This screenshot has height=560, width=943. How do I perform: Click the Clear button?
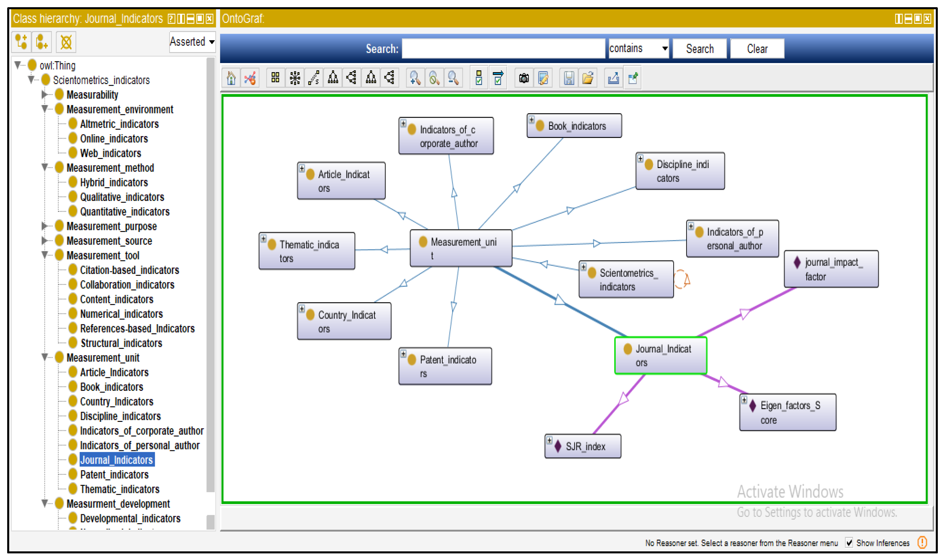click(757, 49)
